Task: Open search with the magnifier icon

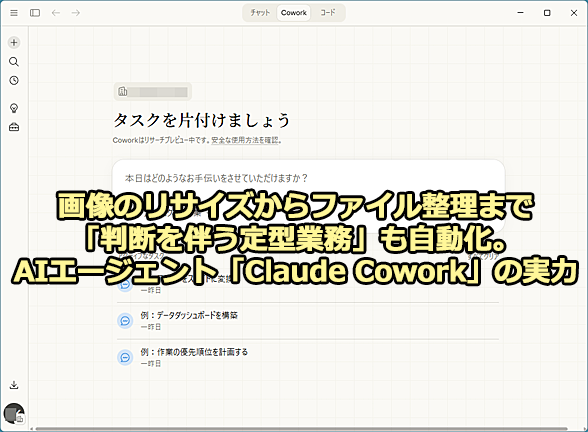Action: [x=14, y=62]
